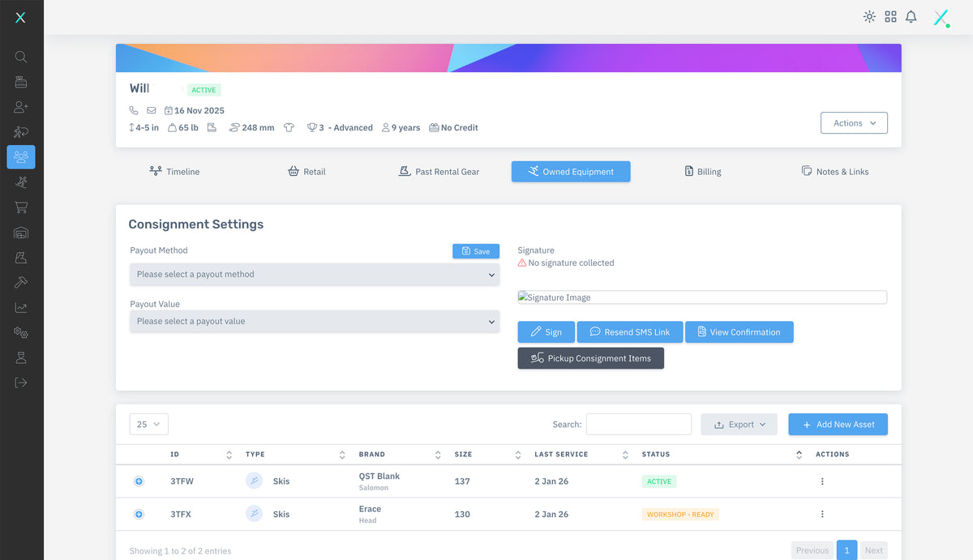Screen dimensions: 973x560
Task: Switch to the Past Rental Gear tab
Action: point(439,172)
